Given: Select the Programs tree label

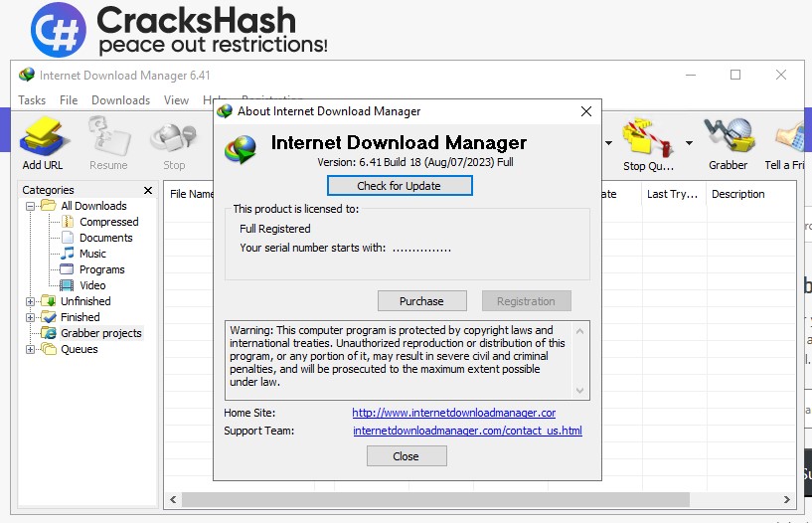Looking at the screenshot, I should point(102,269).
